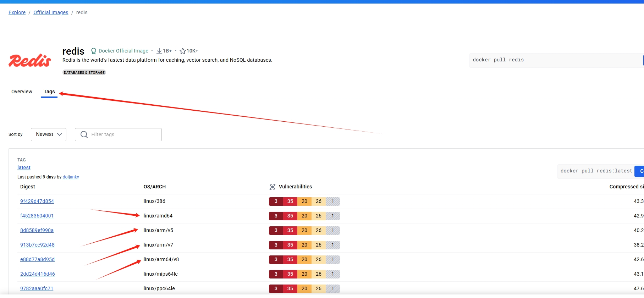Click the linux/arm/v5 architecture text
The height and width of the screenshot is (298, 644).
coord(158,230)
